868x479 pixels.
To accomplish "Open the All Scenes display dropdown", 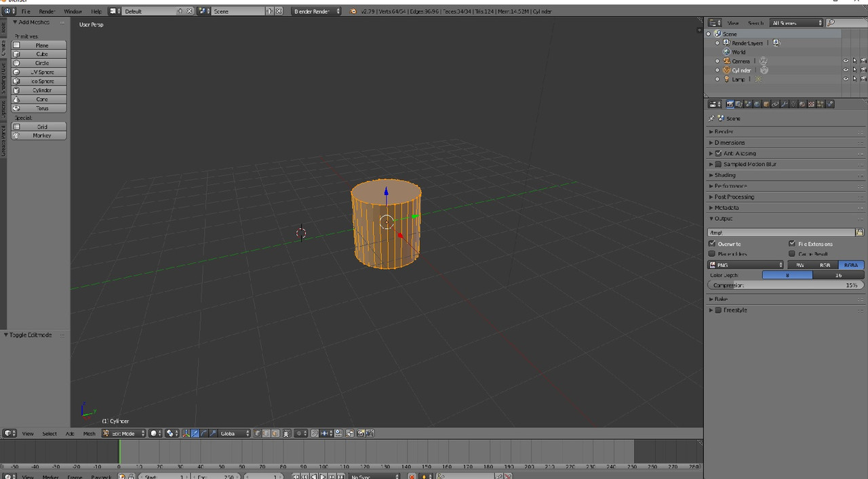I will tap(797, 23).
